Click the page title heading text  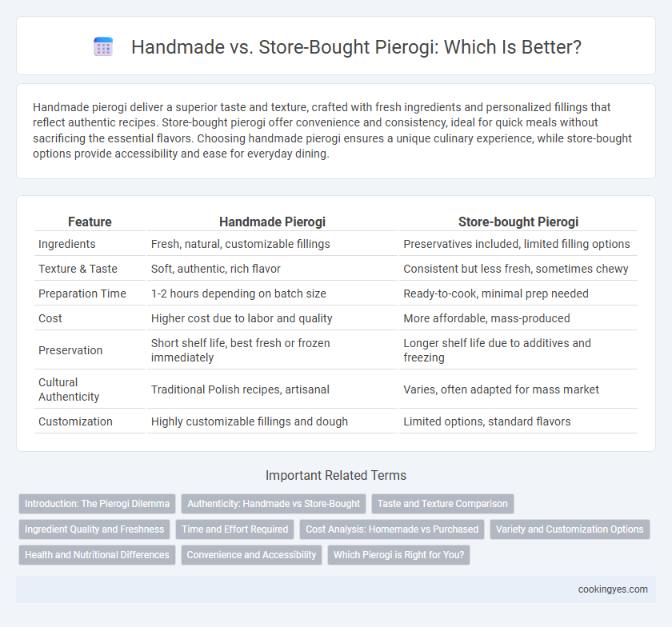[x=356, y=46]
